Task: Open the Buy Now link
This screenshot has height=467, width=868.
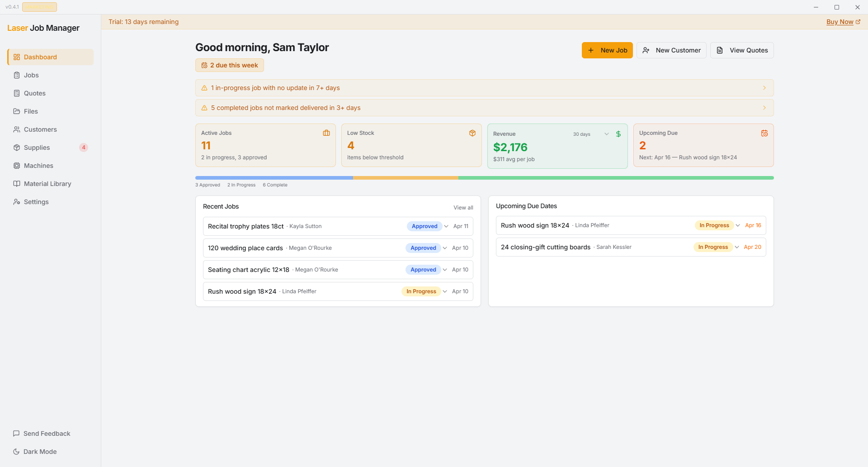Action: [x=840, y=22]
